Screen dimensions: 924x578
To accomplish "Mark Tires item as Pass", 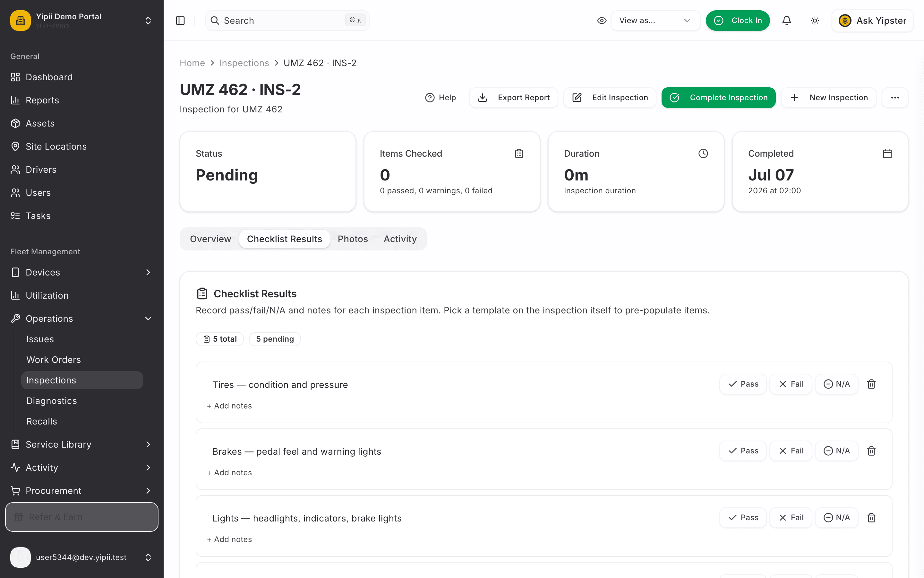I will [x=743, y=384].
